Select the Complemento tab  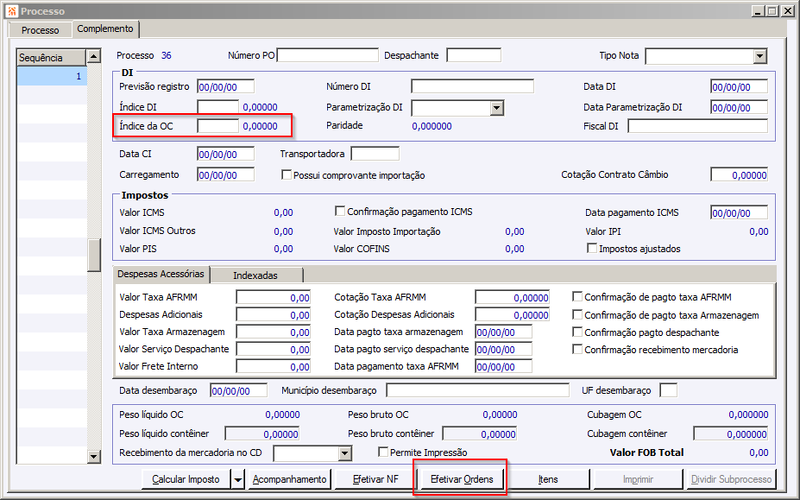(105, 29)
